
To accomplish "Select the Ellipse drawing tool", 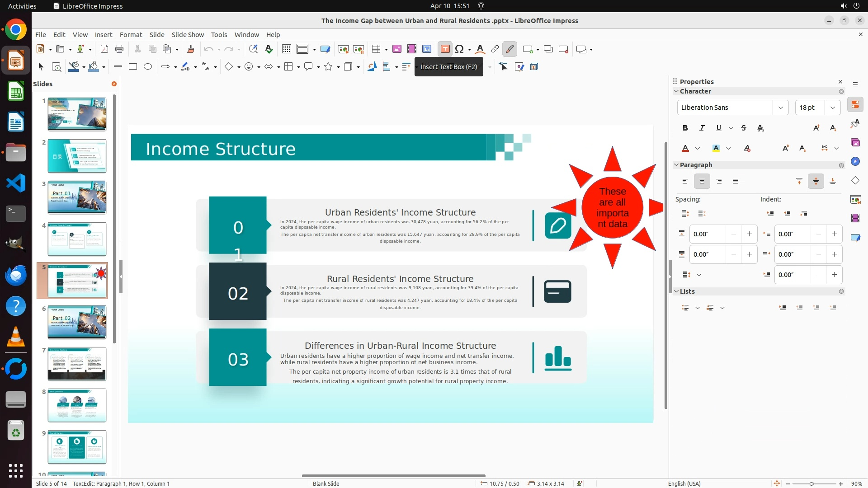I will [x=148, y=67].
